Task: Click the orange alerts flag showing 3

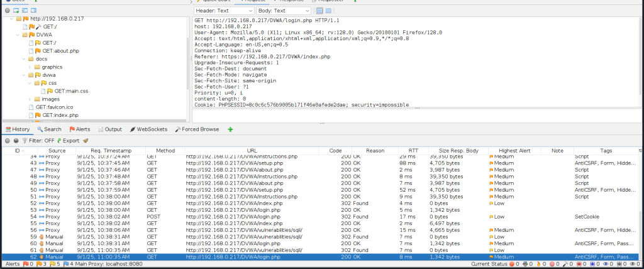Action: tap(41, 264)
